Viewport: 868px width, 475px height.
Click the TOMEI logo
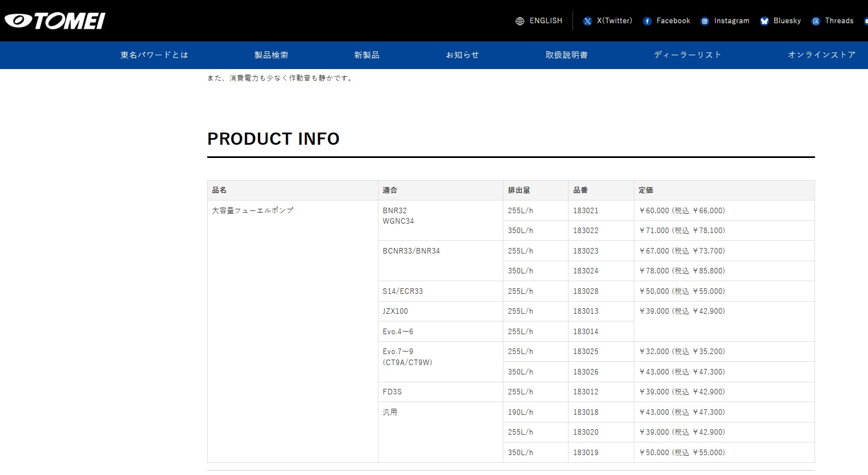[55, 21]
